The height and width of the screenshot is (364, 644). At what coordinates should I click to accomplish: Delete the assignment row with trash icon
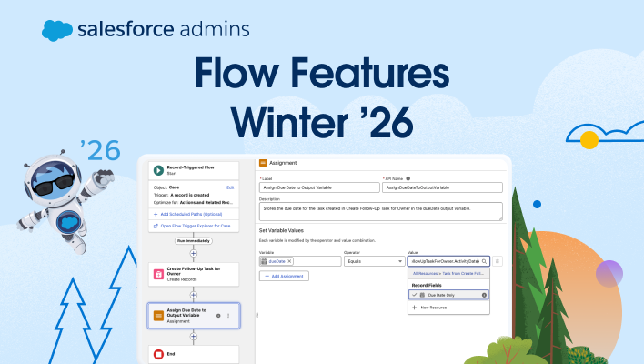pyautogui.click(x=498, y=261)
